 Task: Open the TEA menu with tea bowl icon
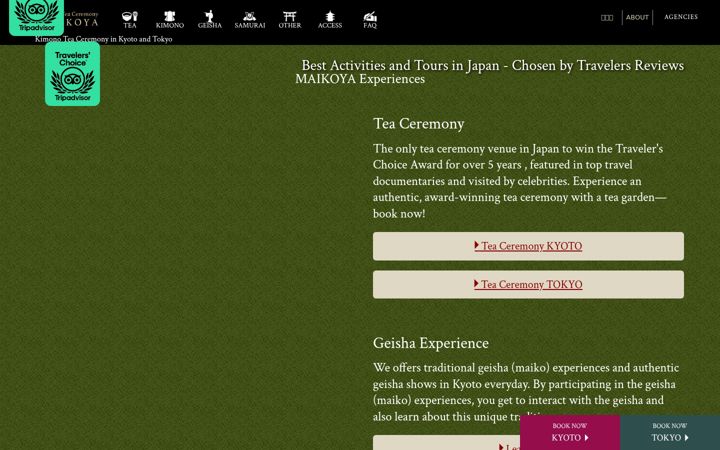pos(130,20)
